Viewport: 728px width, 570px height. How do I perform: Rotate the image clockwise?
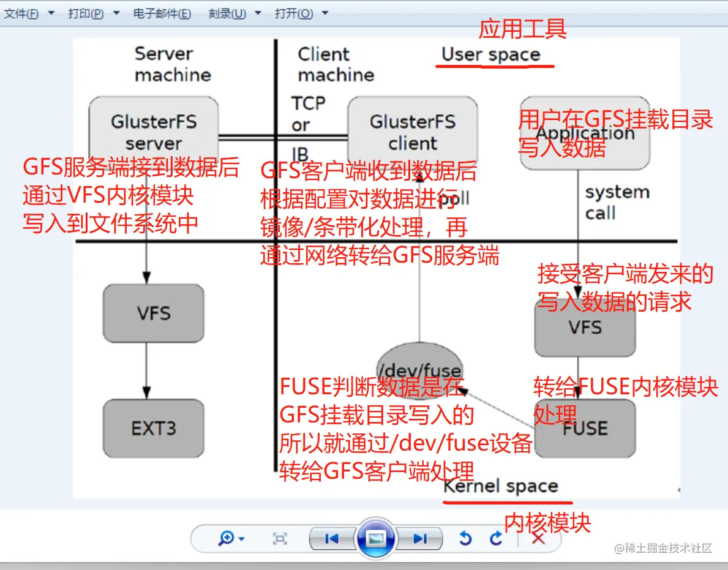495,539
